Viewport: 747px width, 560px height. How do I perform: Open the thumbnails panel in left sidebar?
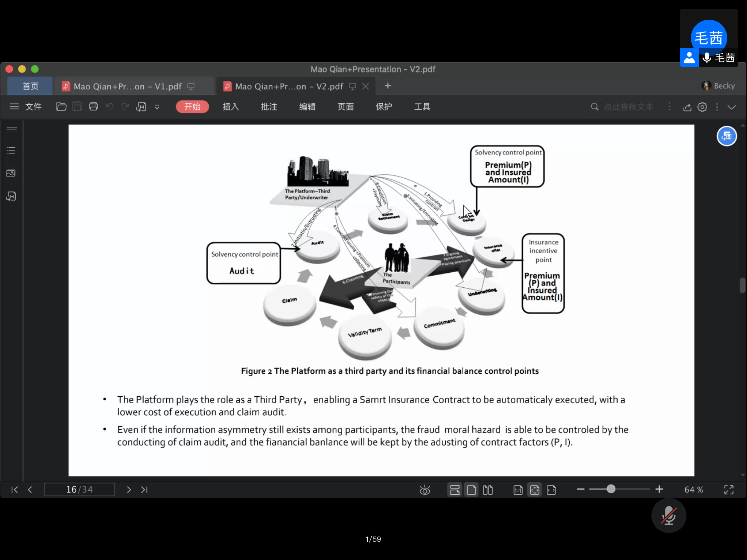tap(11, 173)
